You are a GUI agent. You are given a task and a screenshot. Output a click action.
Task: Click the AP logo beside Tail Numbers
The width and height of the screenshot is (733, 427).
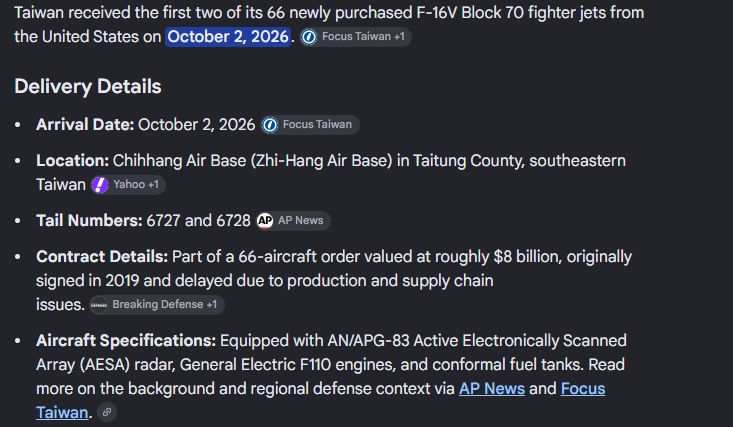point(265,221)
